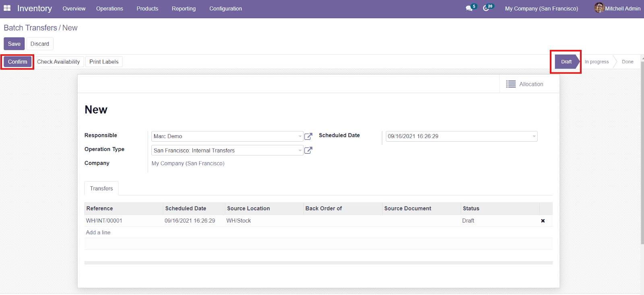
Task: Remove the WH/INT/00001 transfer line
Action: pos(543,221)
